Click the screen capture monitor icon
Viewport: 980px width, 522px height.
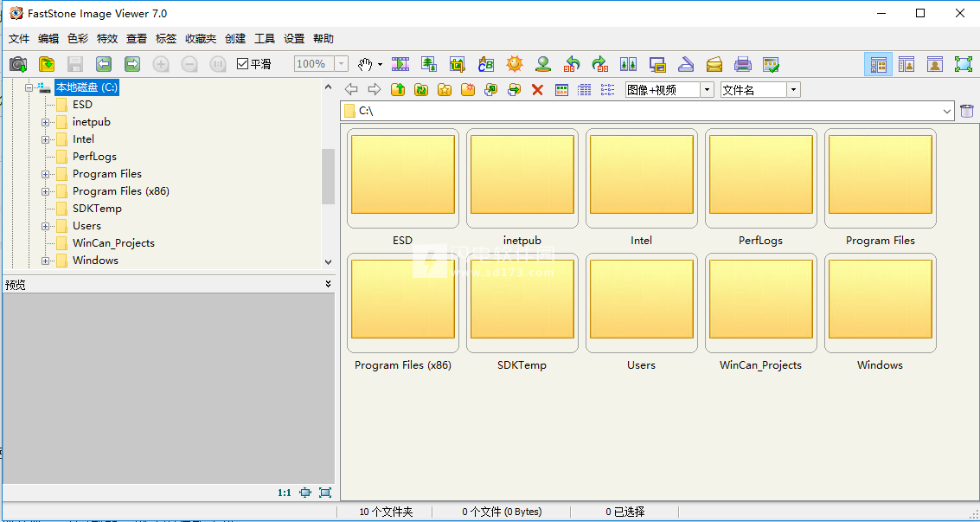[657, 64]
